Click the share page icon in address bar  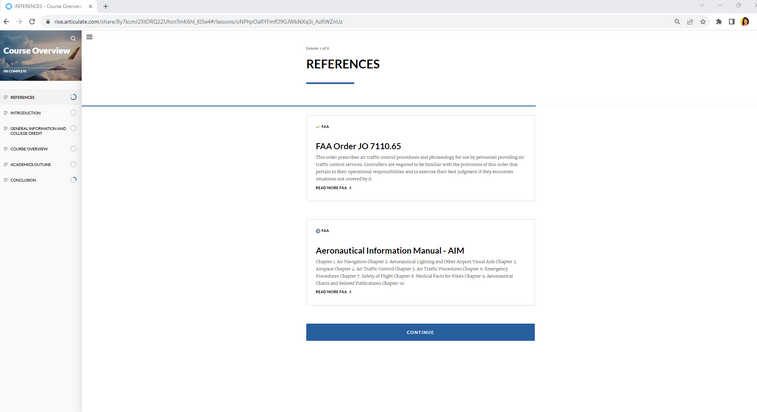tap(689, 21)
